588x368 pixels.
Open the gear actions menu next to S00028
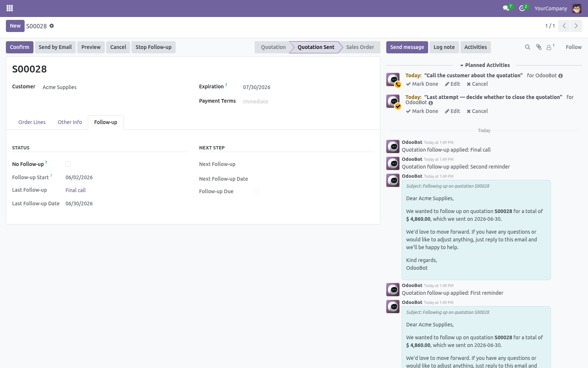(x=51, y=26)
